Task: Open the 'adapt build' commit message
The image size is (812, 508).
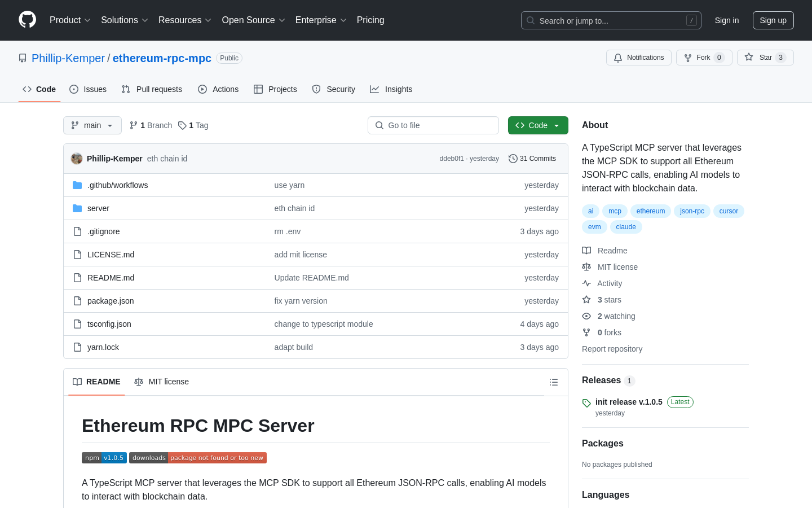Action: click(x=294, y=347)
